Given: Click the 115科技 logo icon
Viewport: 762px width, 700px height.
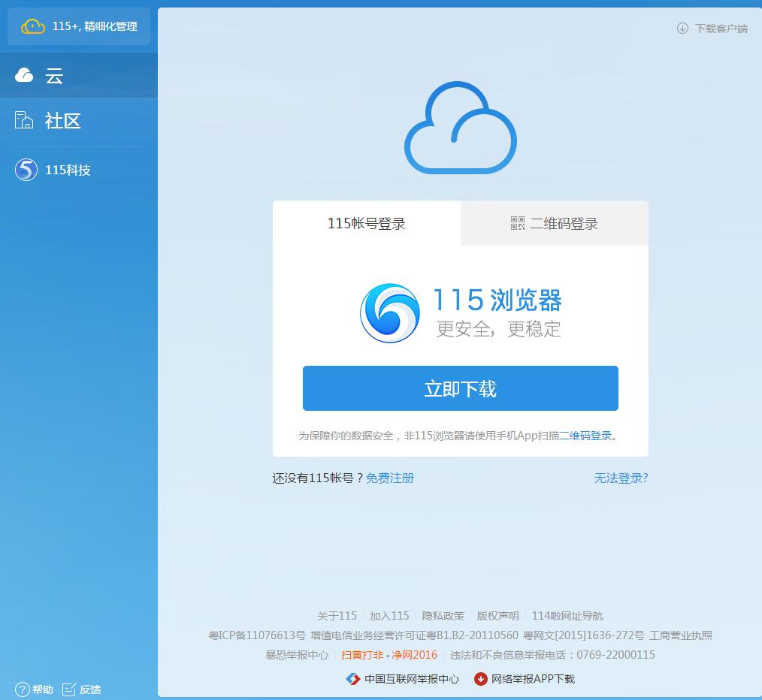Looking at the screenshot, I should click(26, 170).
